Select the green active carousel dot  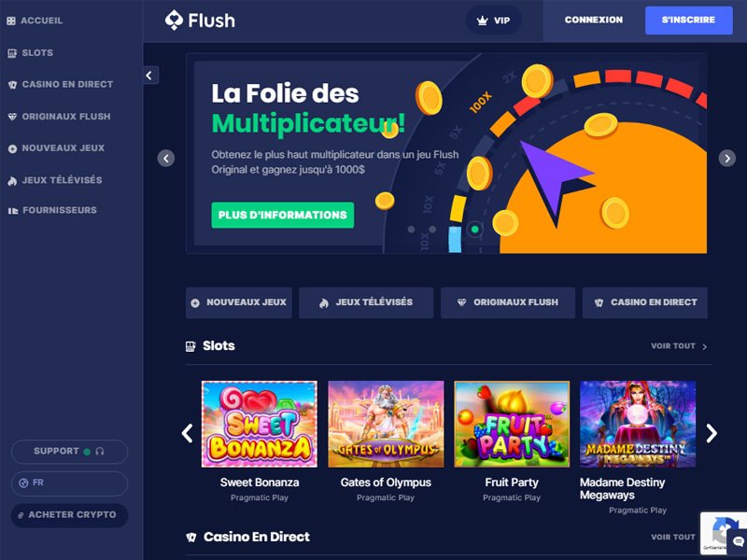(474, 230)
